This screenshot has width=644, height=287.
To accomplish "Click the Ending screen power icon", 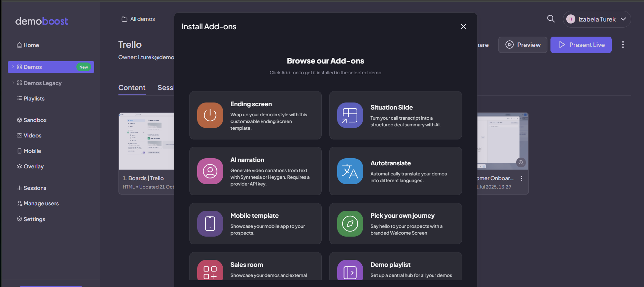I will (x=210, y=115).
